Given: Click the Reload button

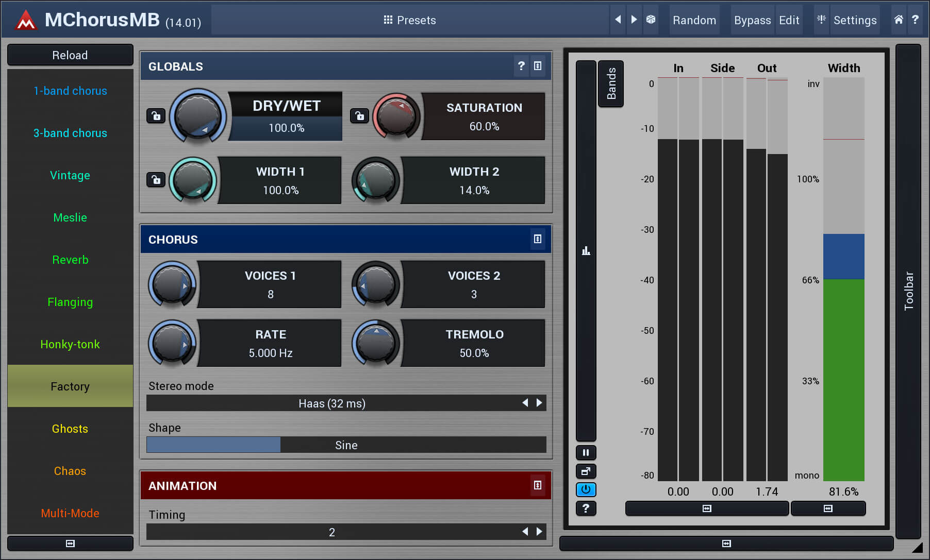Looking at the screenshot, I should point(70,55).
